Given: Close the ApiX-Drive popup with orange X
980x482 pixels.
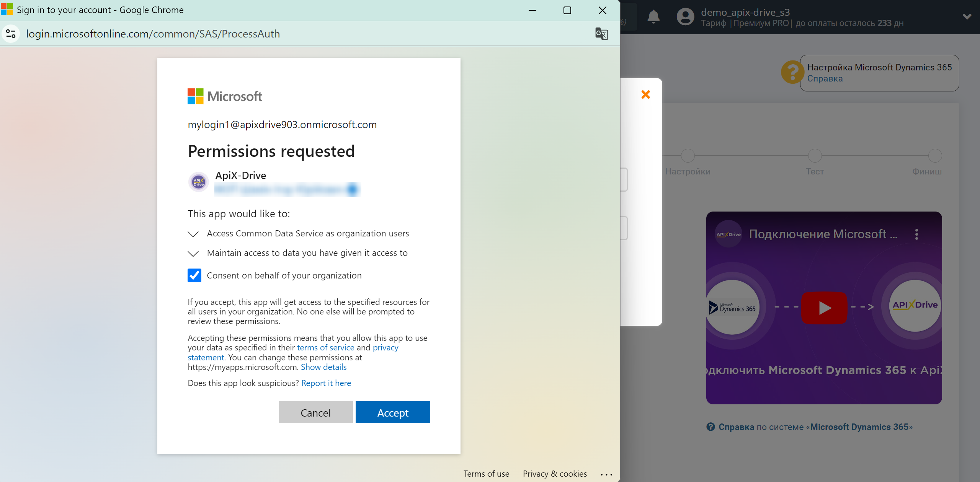Looking at the screenshot, I should (x=646, y=94).
